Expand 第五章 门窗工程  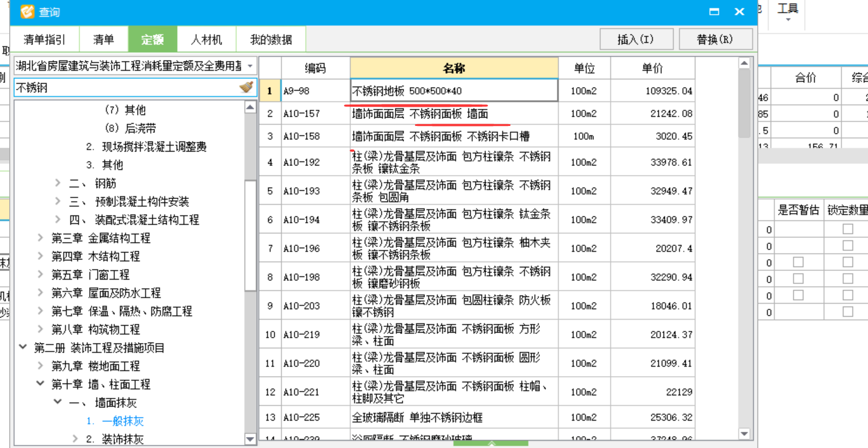[x=40, y=274]
